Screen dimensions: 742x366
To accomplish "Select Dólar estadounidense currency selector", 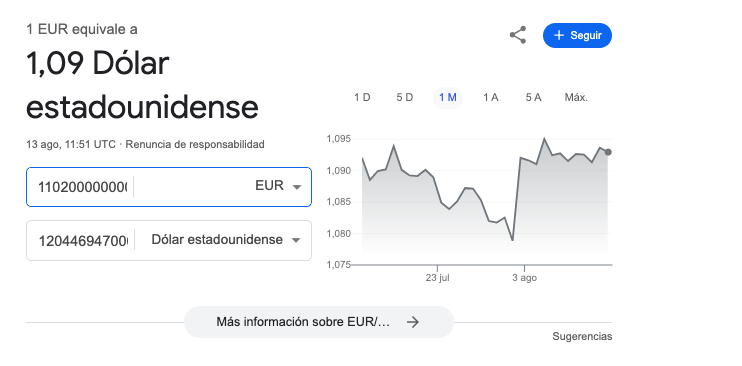I will (226, 240).
